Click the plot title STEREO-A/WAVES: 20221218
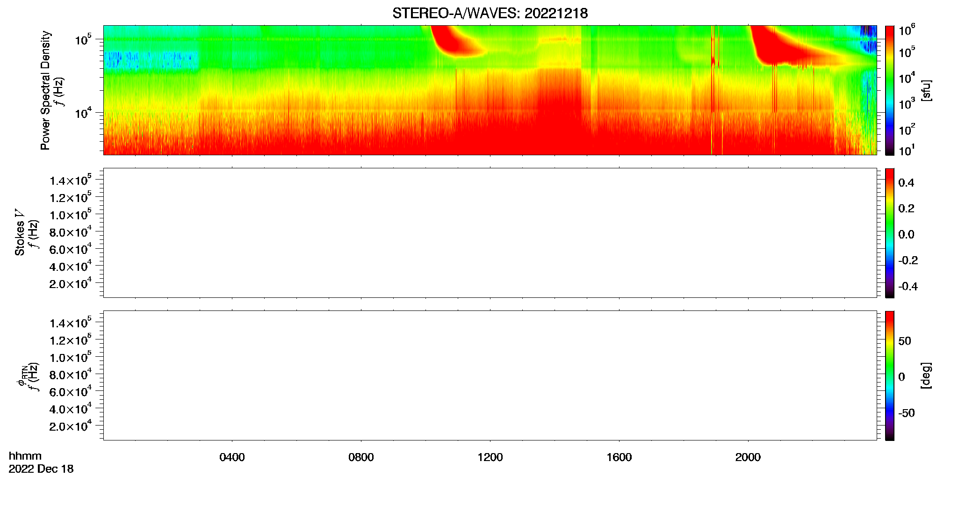 click(490, 13)
